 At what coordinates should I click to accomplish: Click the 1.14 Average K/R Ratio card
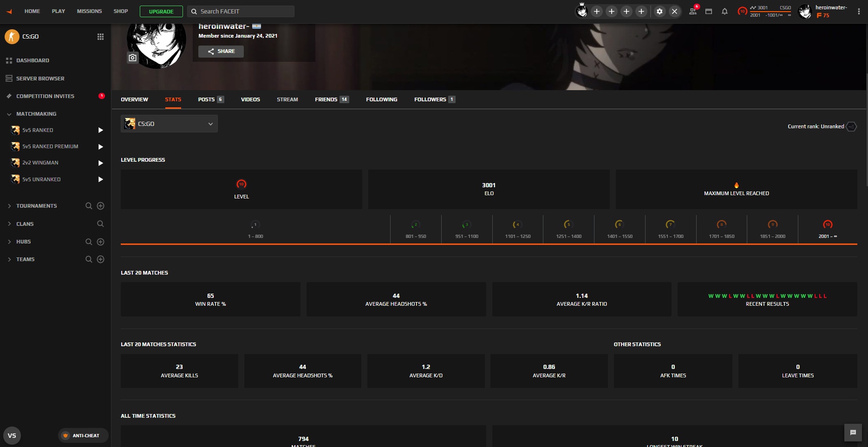(x=581, y=299)
